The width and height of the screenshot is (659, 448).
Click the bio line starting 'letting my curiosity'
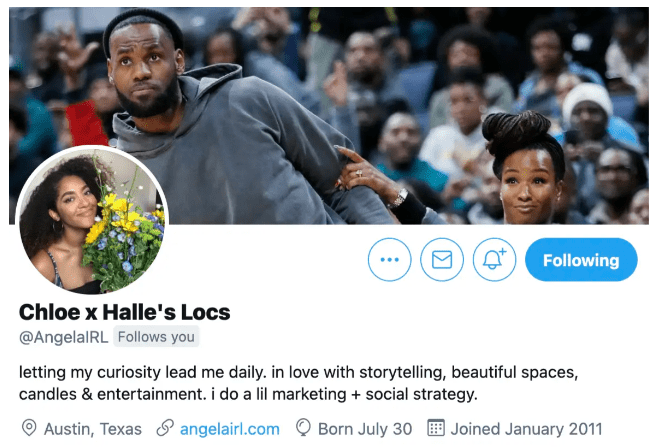coord(298,372)
